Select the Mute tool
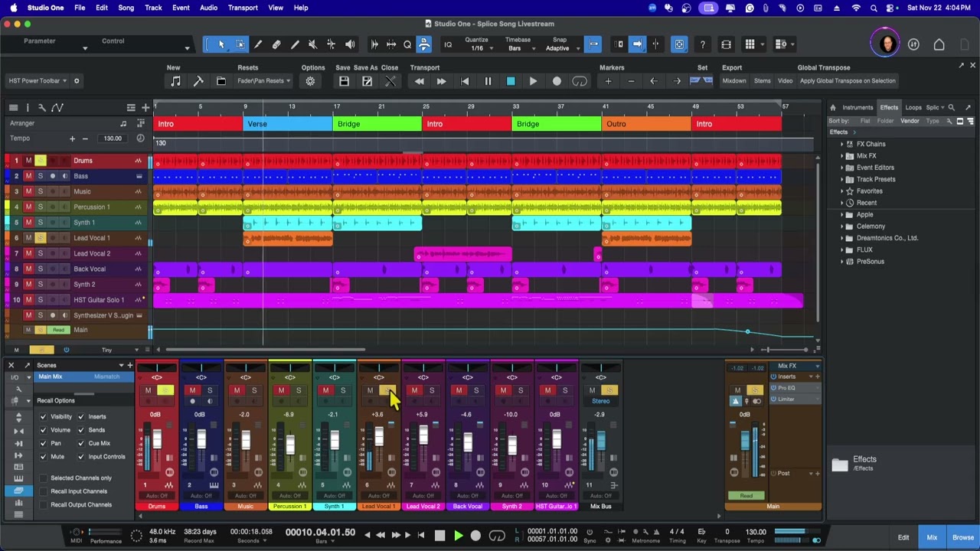This screenshot has width=980, height=551. pos(312,44)
